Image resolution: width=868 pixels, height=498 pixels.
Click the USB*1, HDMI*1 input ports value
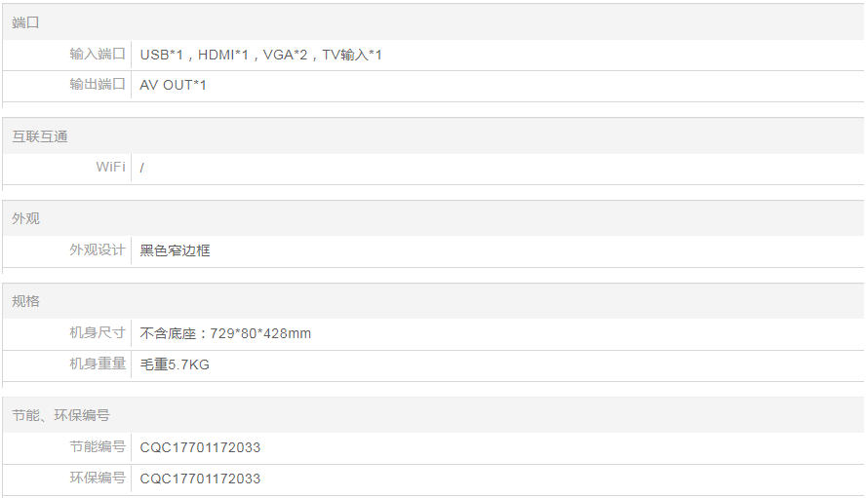click(260, 55)
